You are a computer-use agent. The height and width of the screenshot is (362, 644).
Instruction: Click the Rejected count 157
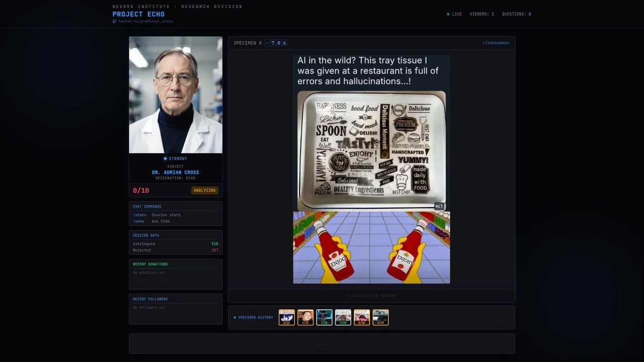pyautogui.click(x=215, y=250)
